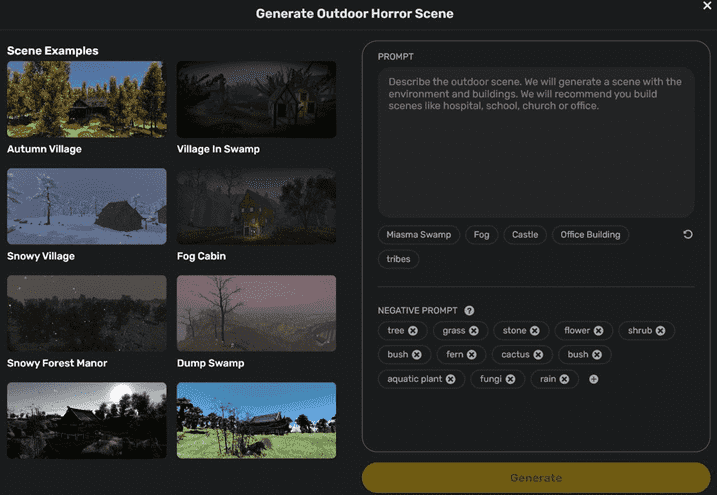Select the Autumn Village scene example
This screenshot has height=495, width=717.
(87, 100)
